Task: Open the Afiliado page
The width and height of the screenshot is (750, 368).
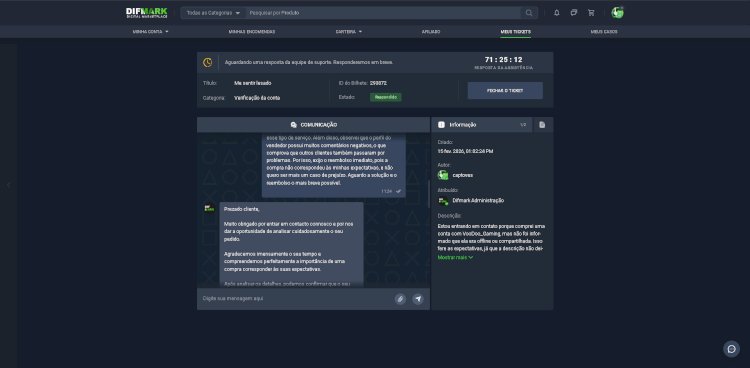Action: coord(430,32)
